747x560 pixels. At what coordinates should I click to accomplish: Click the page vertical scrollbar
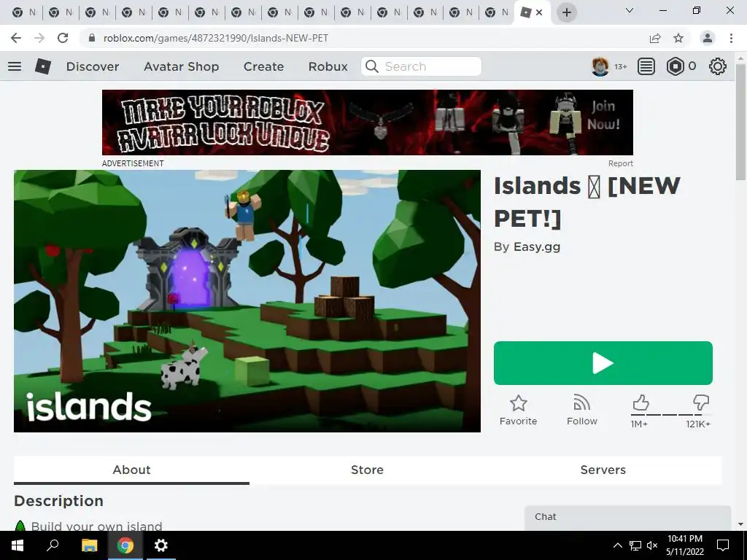point(740,122)
